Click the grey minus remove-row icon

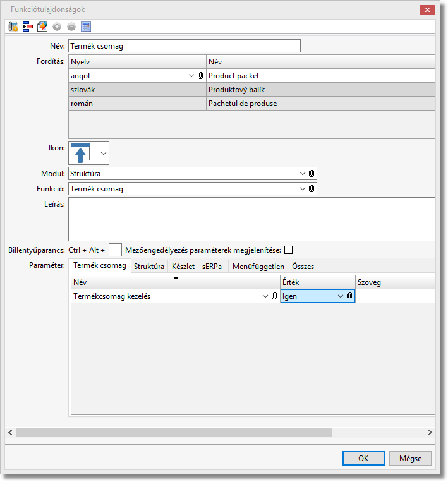pyautogui.click(x=71, y=27)
